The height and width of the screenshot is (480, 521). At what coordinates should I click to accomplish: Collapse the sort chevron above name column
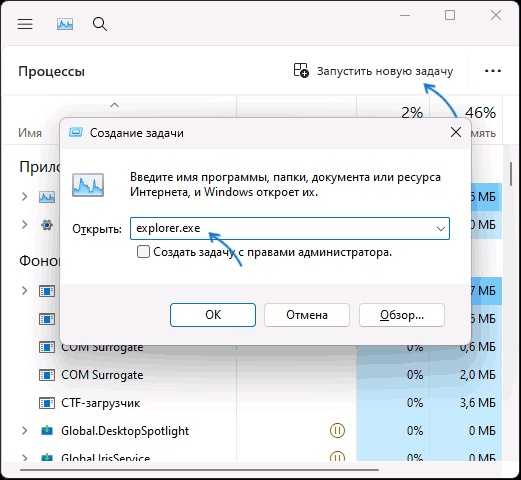pos(114,105)
